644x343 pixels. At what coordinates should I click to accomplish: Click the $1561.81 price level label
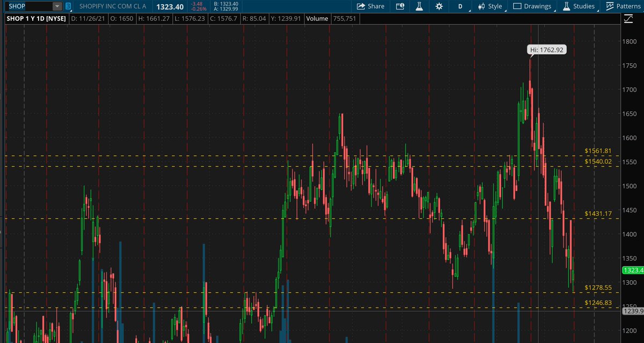(x=598, y=151)
